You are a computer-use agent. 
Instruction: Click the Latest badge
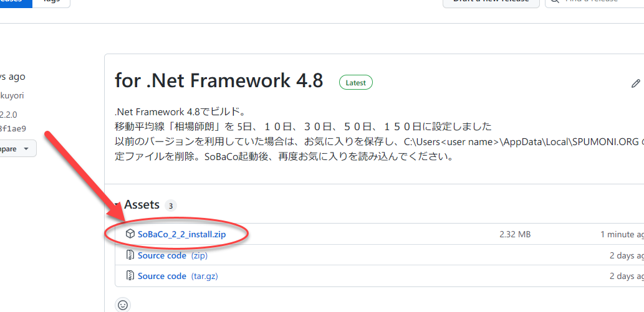[356, 83]
